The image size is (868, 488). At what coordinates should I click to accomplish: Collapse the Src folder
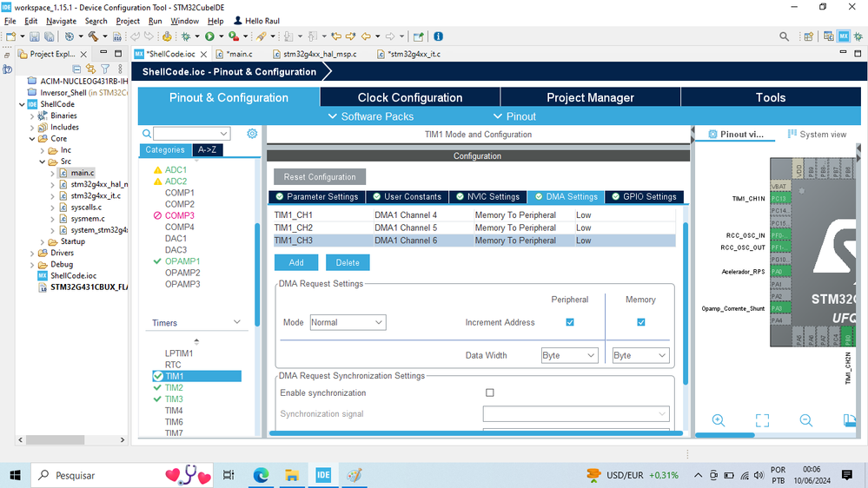[x=43, y=162]
